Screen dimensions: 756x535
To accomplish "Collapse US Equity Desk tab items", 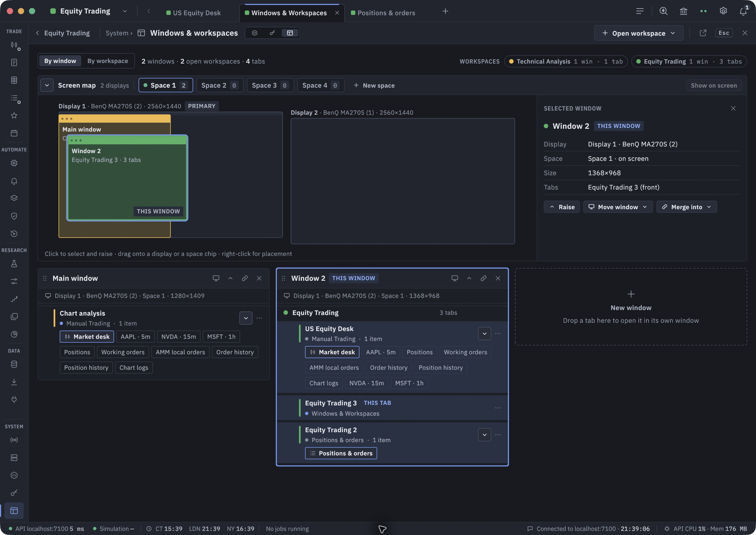I will [485, 334].
